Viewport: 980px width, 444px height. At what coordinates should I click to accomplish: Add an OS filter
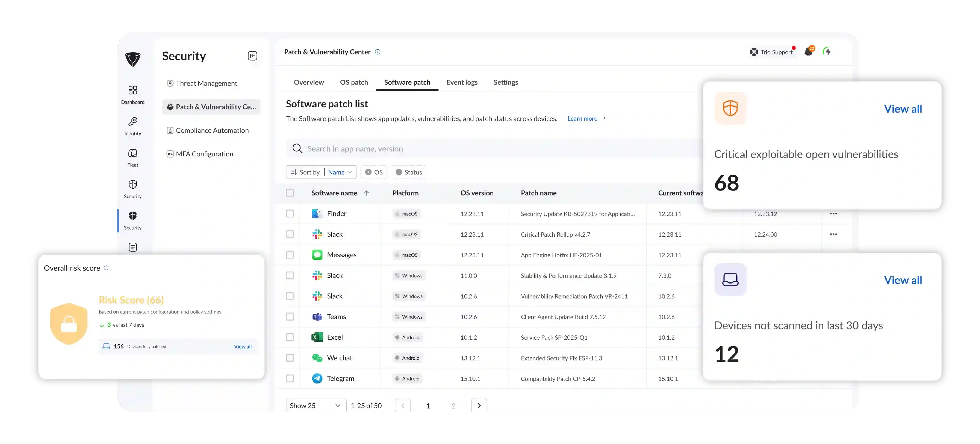pyautogui.click(x=373, y=172)
